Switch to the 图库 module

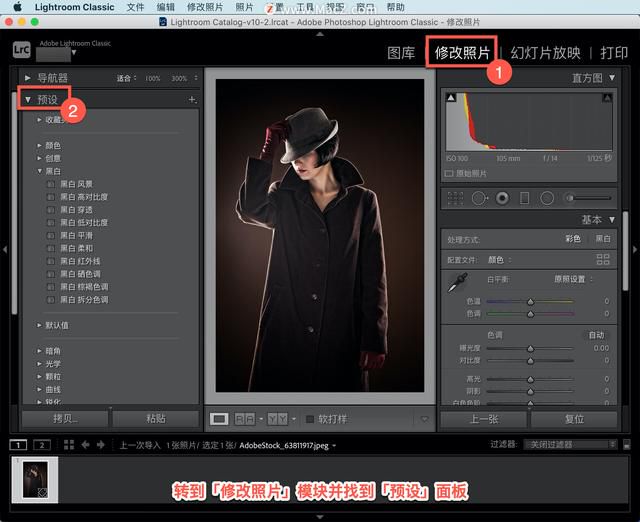(x=401, y=53)
